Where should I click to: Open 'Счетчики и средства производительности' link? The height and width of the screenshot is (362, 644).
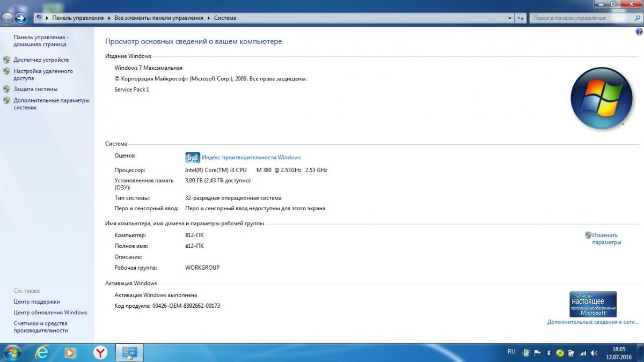click(41, 327)
